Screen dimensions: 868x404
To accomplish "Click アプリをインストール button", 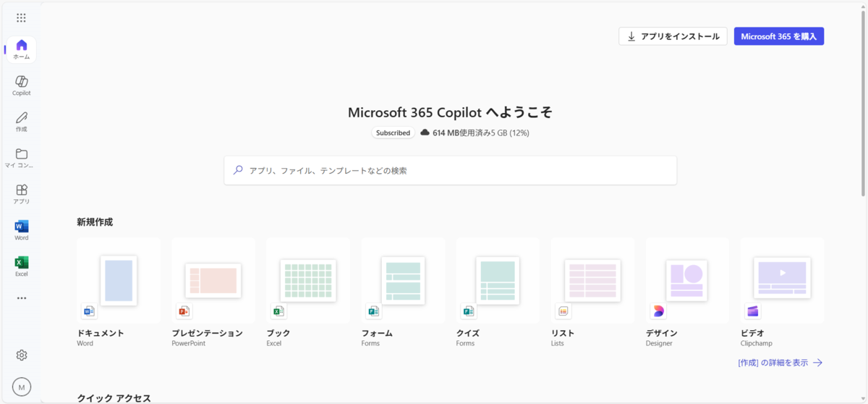I will click(673, 36).
